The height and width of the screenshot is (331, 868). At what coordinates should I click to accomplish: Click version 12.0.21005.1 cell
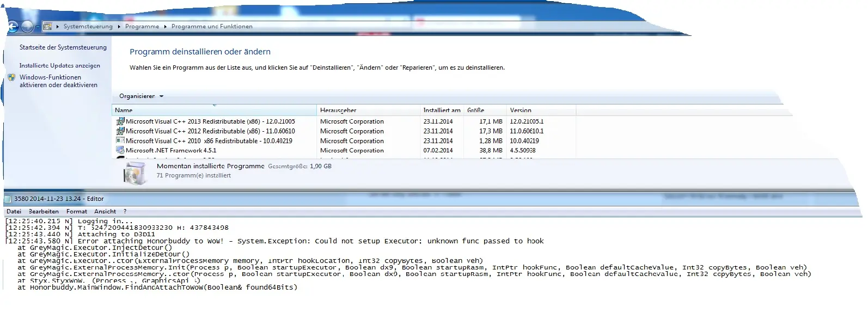(x=527, y=121)
